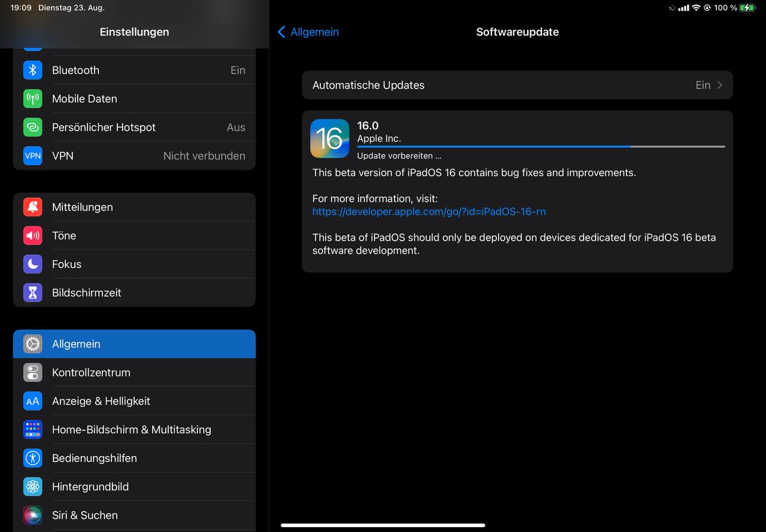Tap the iPadOS 16 update icon
This screenshot has width=766, height=532.
(330, 138)
